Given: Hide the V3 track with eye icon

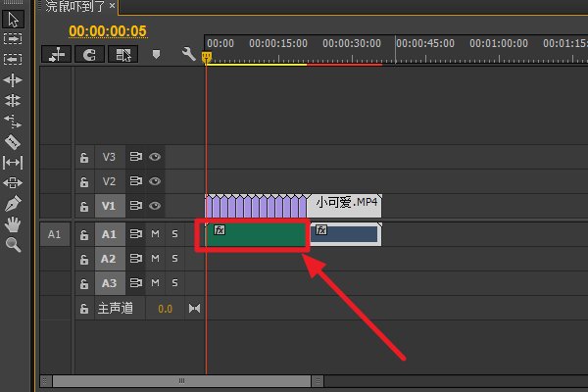Looking at the screenshot, I should point(155,156).
